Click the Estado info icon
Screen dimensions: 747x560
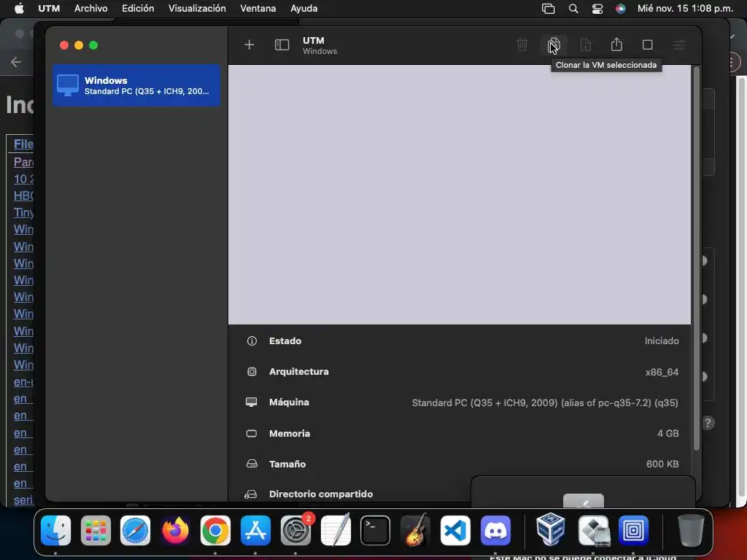252,341
